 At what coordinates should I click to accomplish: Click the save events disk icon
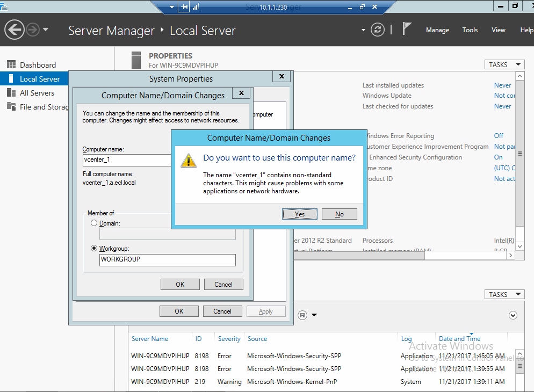click(302, 315)
